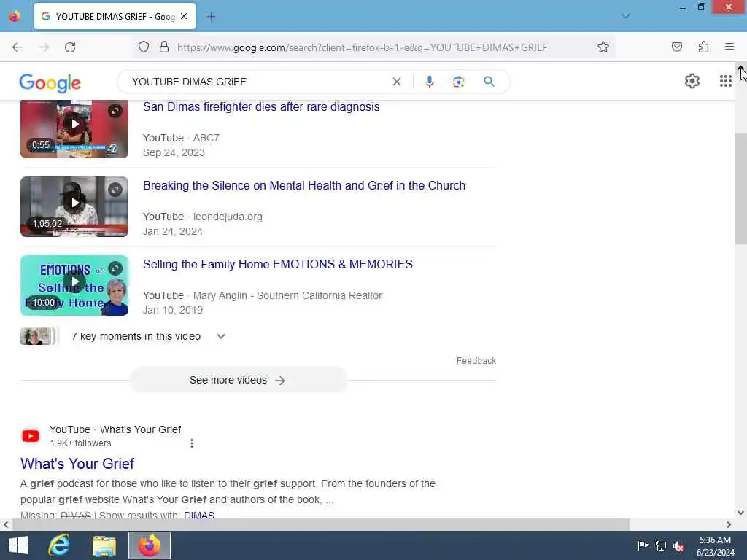Open more options for What's Your Grief result
This screenshot has width=747, height=560.
[192, 443]
